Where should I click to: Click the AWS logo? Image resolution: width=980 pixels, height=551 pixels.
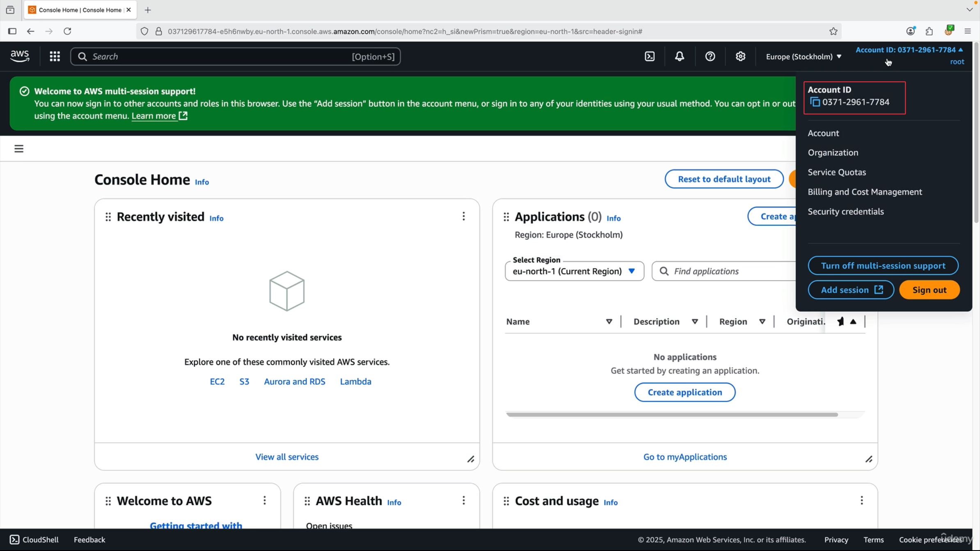(x=20, y=56)
